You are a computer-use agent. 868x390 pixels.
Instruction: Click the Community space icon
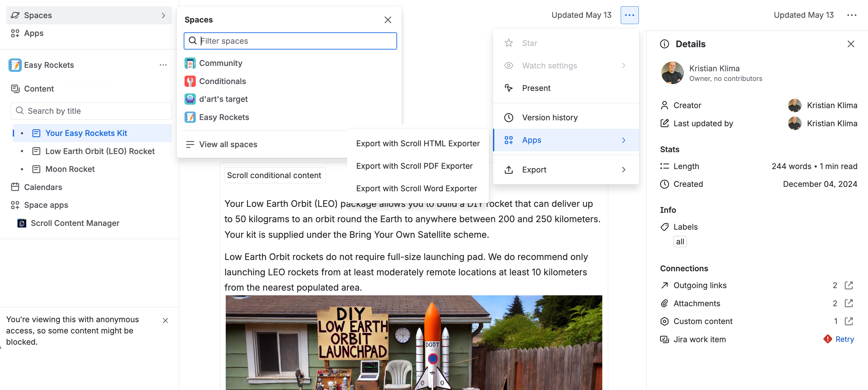tap(190, 63)
